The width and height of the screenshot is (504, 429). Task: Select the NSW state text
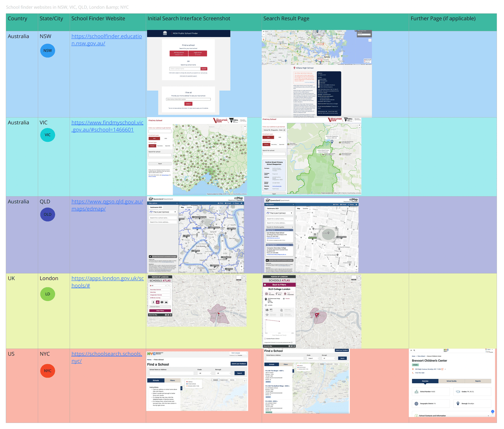click(46, 36)
